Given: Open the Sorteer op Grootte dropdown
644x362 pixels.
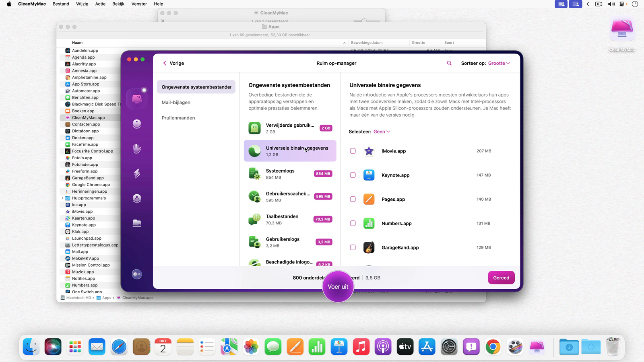Looking at the screenshot, I should pyautogui.click(x=499, y=64).
